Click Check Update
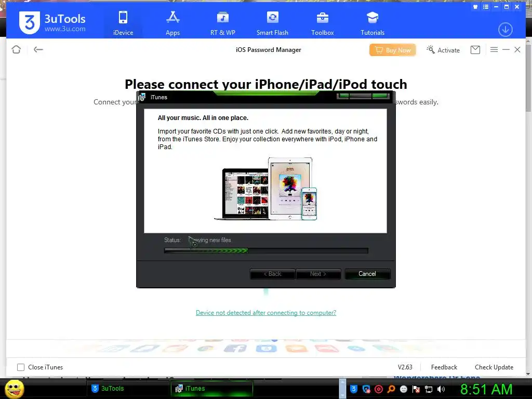 494,367
